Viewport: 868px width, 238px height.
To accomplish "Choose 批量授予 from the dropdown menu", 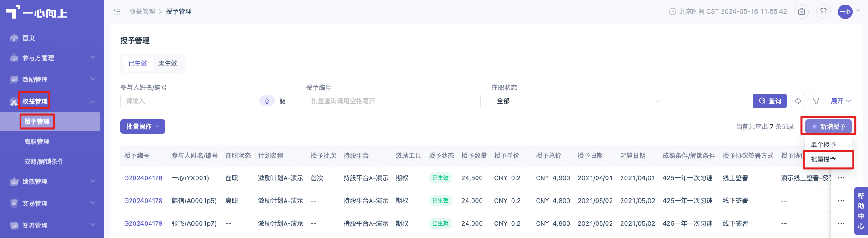I will coord(823,159).
